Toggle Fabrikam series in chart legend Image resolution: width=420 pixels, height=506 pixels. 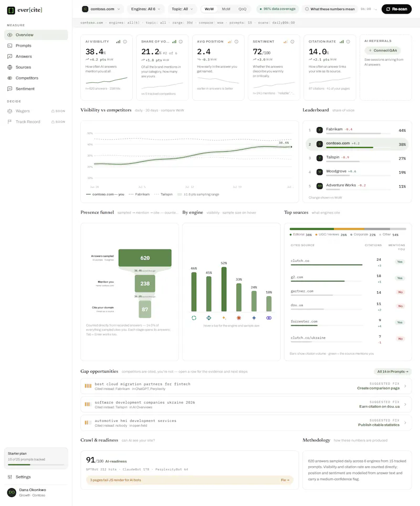click(x=139, y=194)
